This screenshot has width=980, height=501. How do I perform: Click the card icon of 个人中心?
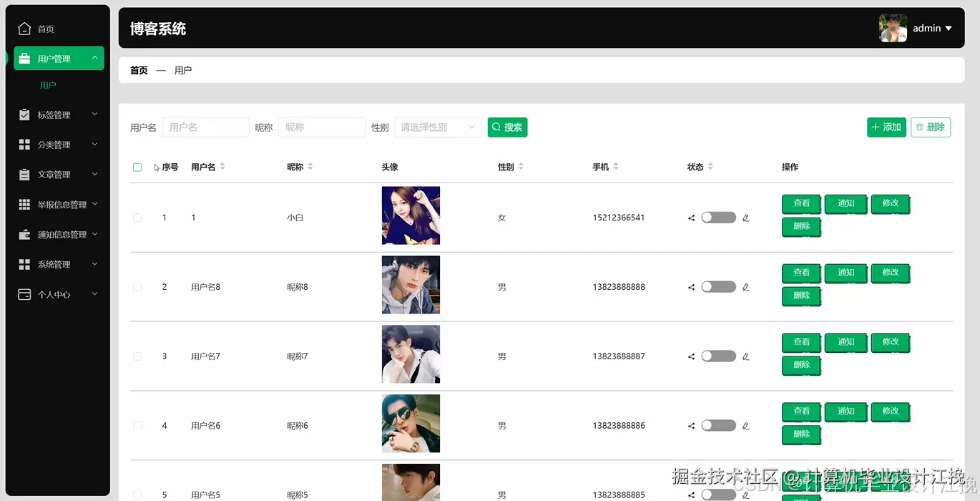pyautogui.click(x=24, y=294)
